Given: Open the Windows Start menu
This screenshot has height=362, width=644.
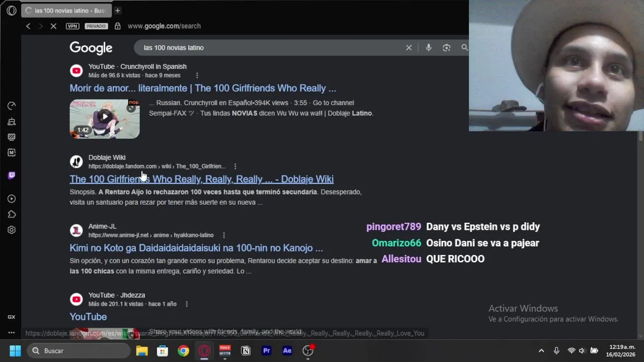Looking at the screenshot, I should [x=15, y=351].
